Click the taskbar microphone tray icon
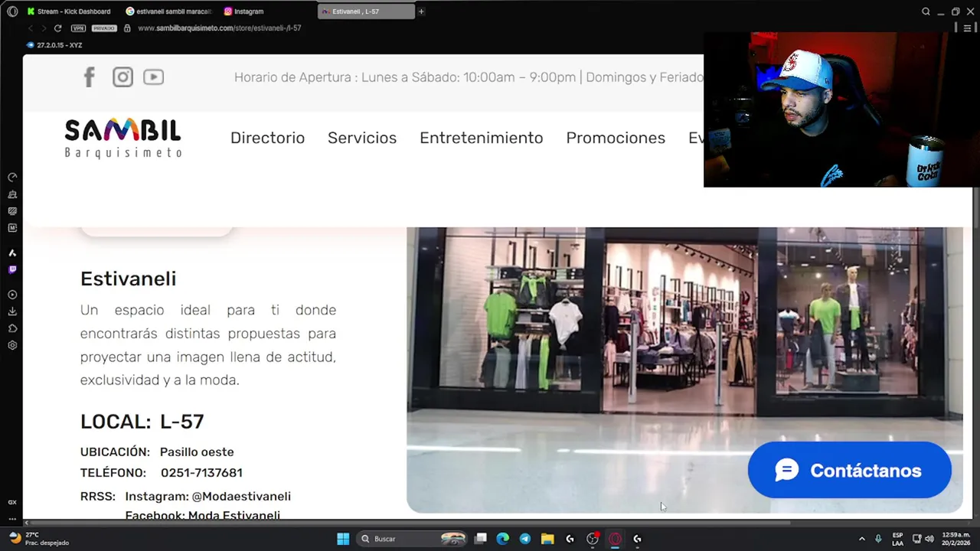Screen dimensions: 980x551 coord(878,539)
